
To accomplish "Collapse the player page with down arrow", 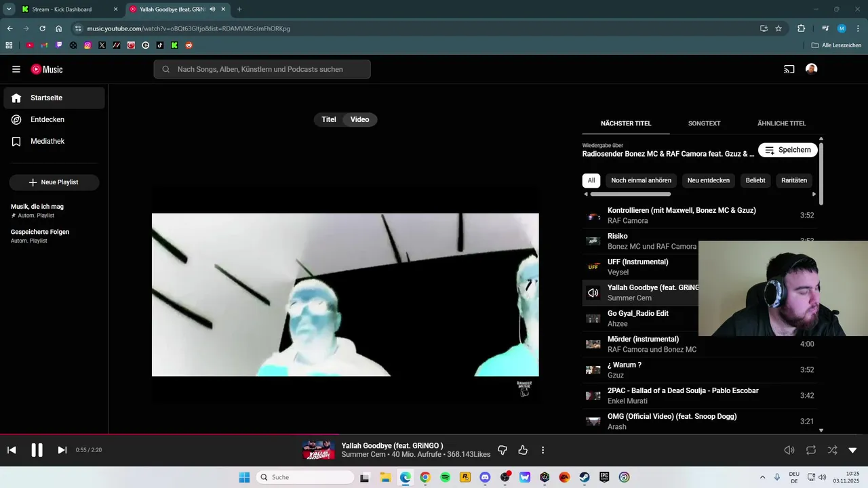I will (x=852, y=450).
